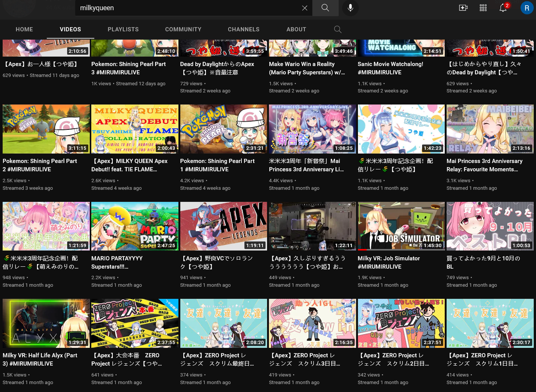Viewport: 536px width, 392px height.
Task: Open 買ってよかった9月と10月のBL video title
Action: coord(484,263)
